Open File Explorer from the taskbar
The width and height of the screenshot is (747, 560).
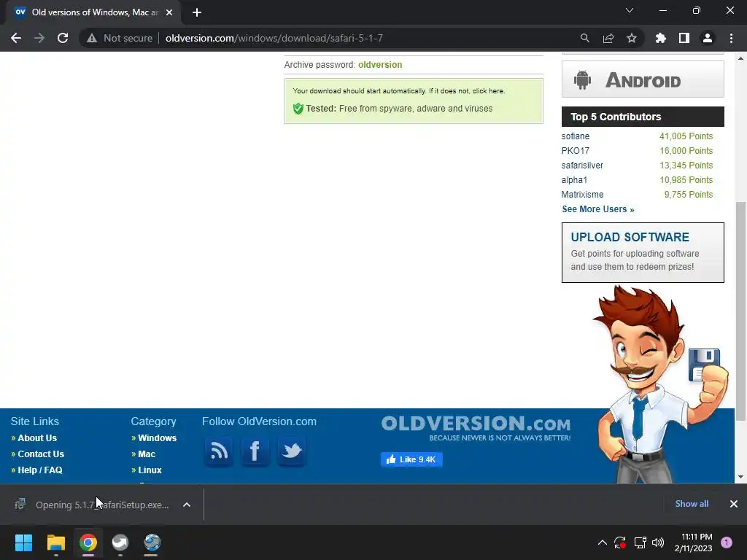coord(55,542)
